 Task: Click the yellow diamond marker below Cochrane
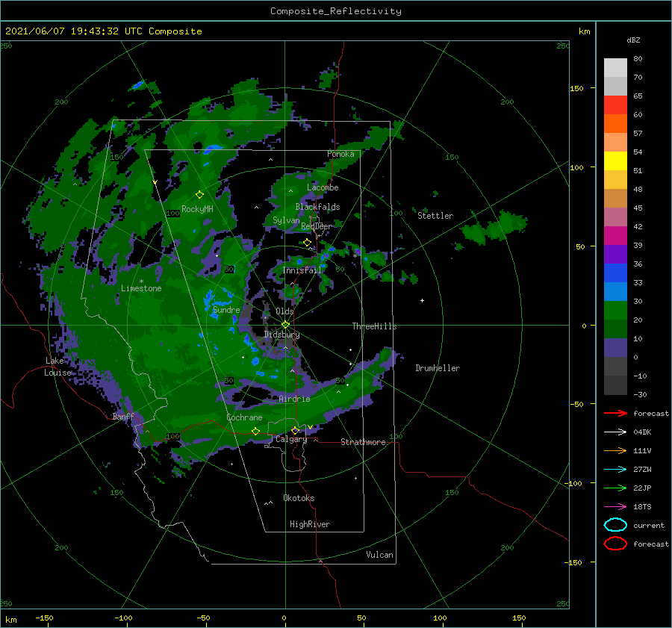pyautogui.click(x=255, y=431)
